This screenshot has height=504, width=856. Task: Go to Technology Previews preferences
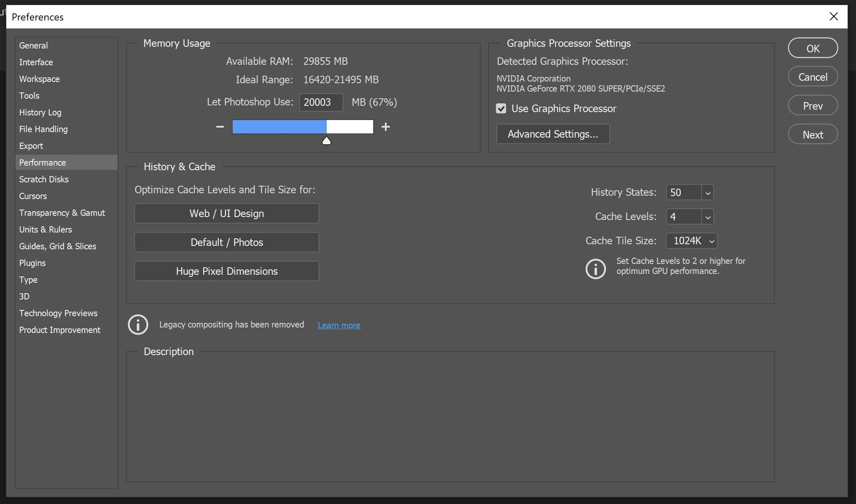click(x=58, y=313)
